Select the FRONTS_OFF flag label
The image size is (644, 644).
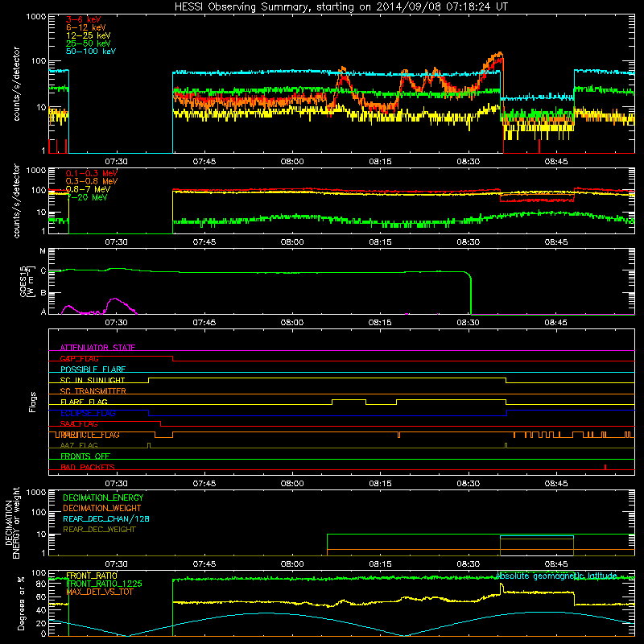pyautogui.click(x=85, y=456)
